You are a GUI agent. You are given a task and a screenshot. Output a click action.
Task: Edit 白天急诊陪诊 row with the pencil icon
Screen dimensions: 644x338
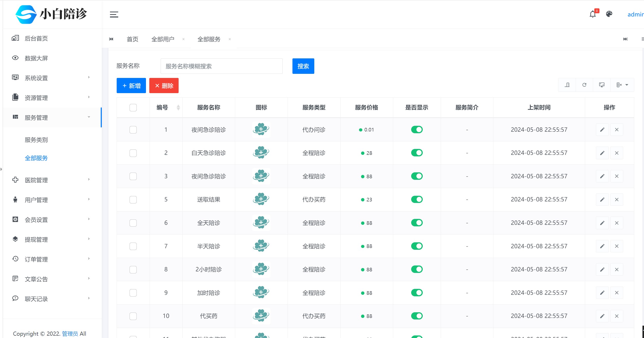pyautogui.click(x=602, y=153)
